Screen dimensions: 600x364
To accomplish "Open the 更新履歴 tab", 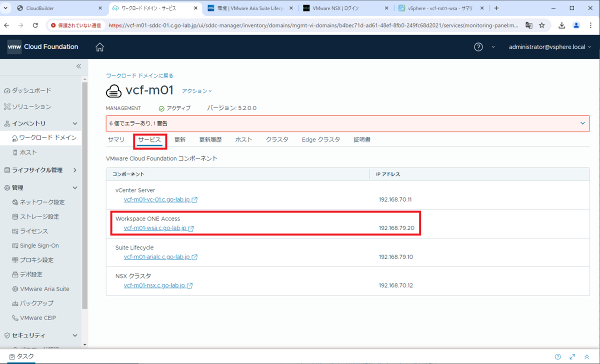I will point(210,140).
